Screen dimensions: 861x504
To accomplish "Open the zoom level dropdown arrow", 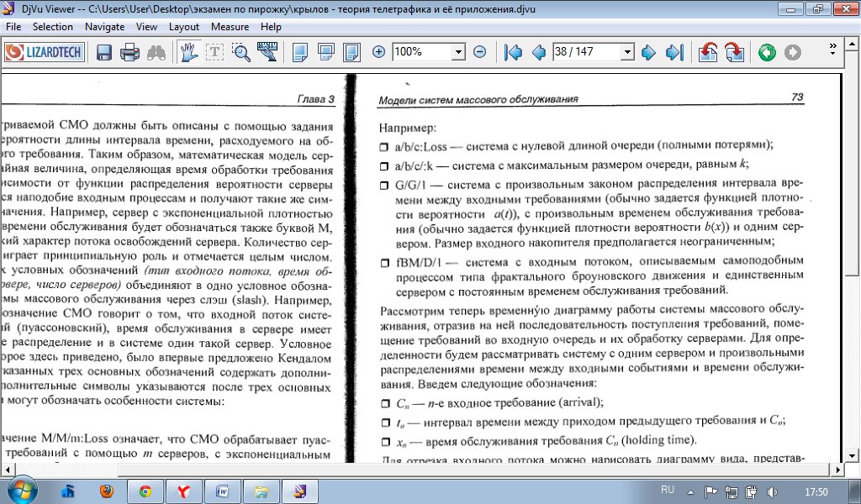I will click(x=458, y=52).
